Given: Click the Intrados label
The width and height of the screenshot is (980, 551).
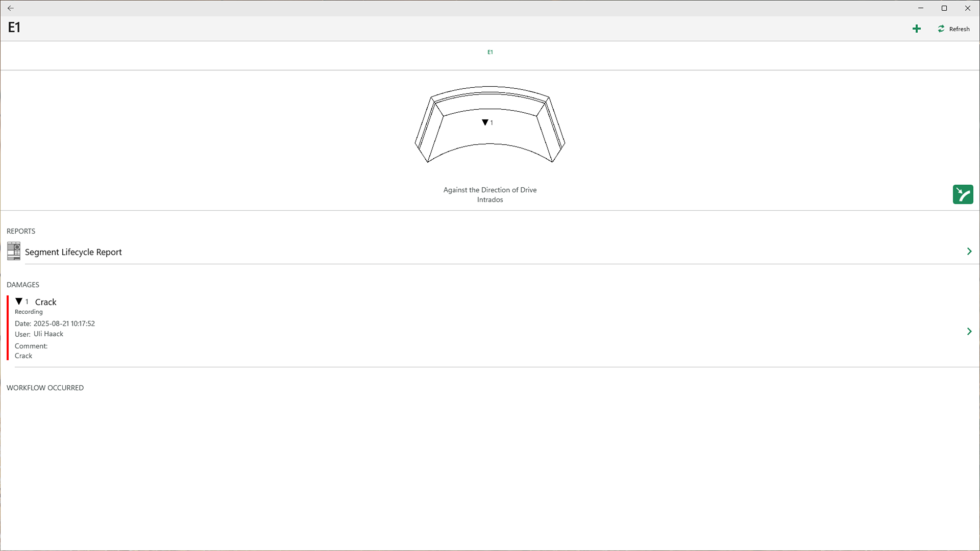Looking at the screenshot, I should click(490, 199).
